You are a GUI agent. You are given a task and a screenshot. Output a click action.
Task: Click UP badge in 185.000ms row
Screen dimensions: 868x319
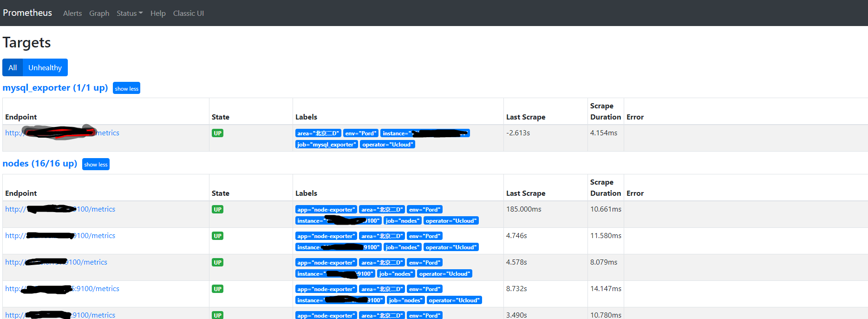(217, 209)
